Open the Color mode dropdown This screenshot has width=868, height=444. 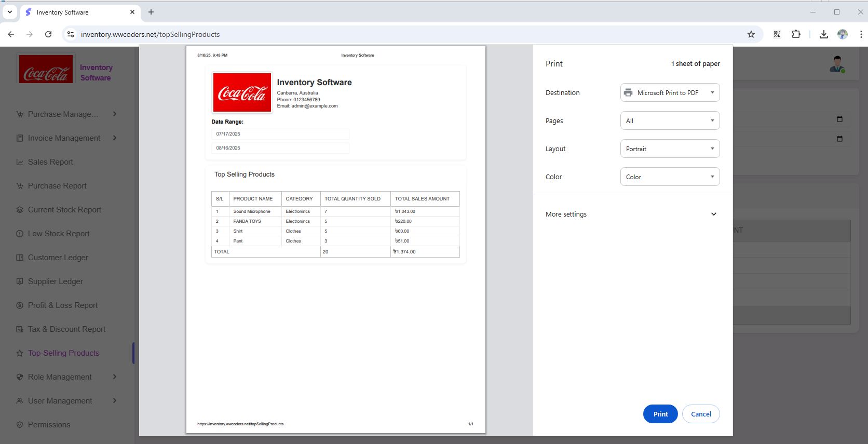(670, 177)
